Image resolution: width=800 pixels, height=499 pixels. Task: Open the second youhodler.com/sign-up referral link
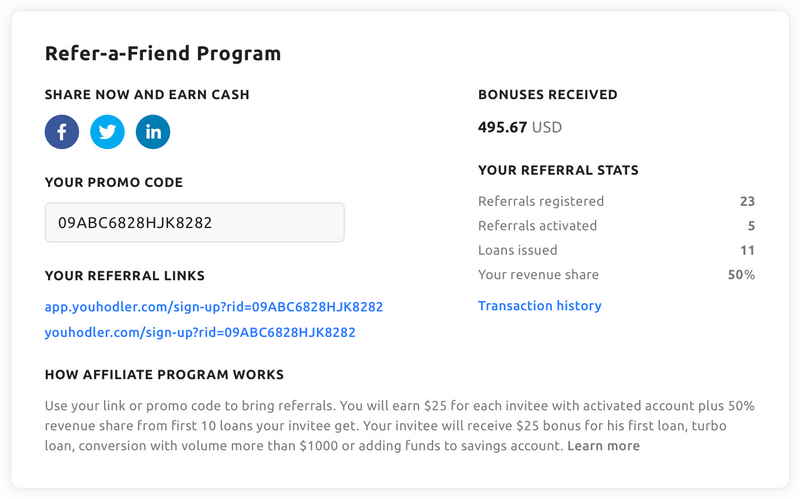tap(200, 332)
